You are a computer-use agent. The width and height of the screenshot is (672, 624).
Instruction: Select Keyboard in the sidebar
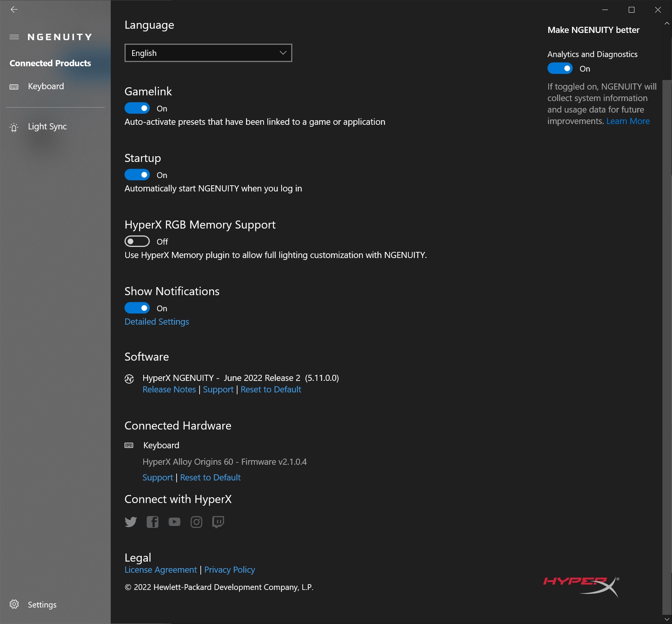pos(55,87)
